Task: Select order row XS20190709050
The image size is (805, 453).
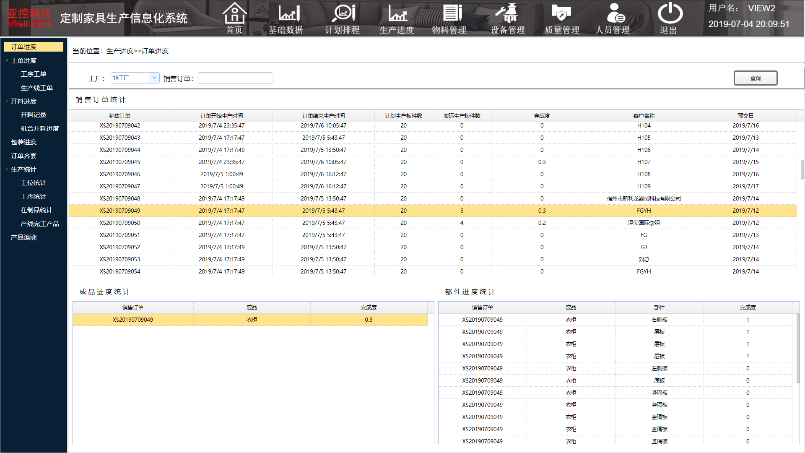Action: pos(433,223)
